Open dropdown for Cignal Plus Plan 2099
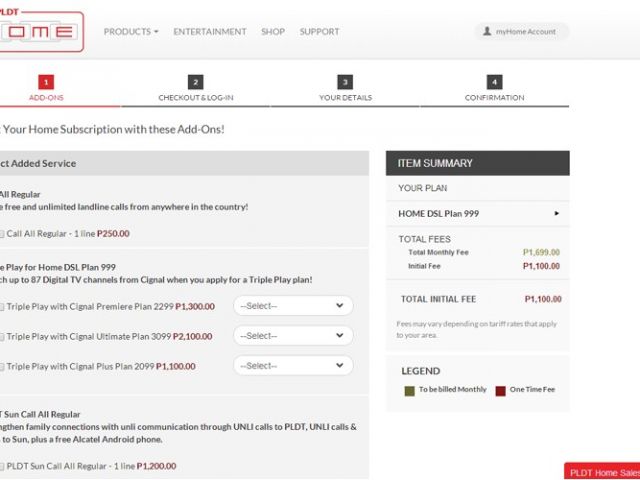The image size is (640, 480). coord(293,366)
